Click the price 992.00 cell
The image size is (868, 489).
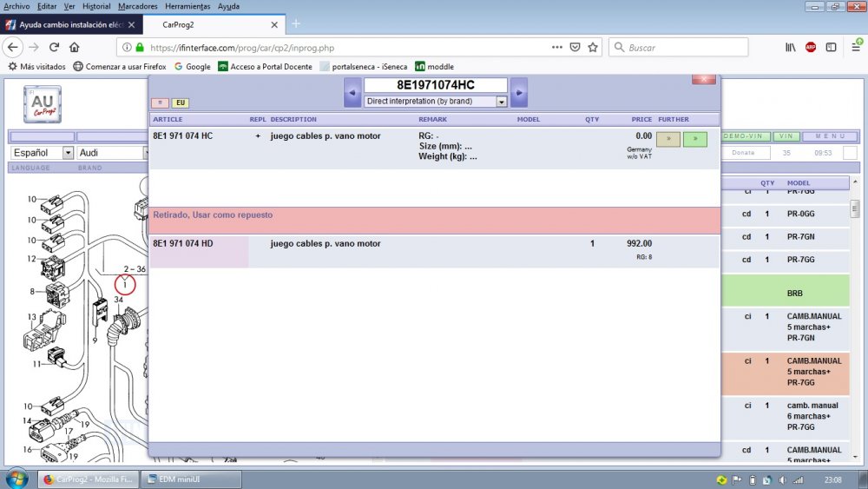click(640, 244)
